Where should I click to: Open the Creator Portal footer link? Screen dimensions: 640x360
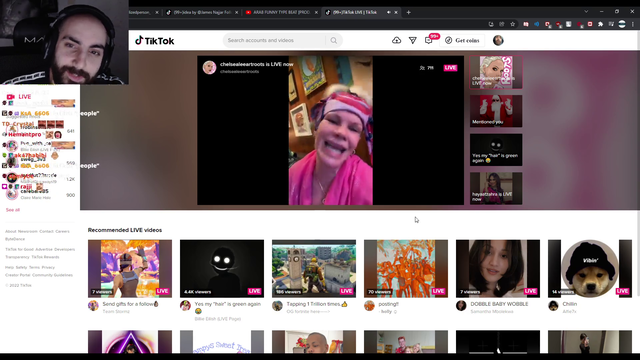coord(18,275)
